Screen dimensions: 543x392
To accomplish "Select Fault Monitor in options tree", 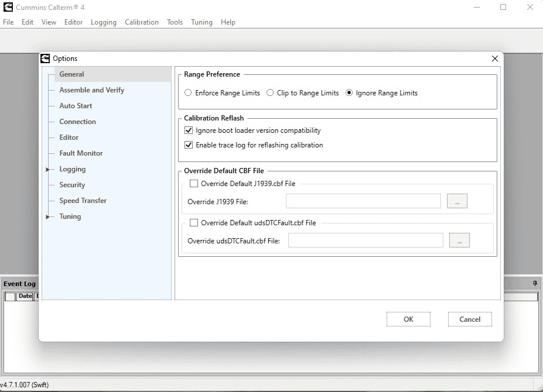I will tap(81, 153).
